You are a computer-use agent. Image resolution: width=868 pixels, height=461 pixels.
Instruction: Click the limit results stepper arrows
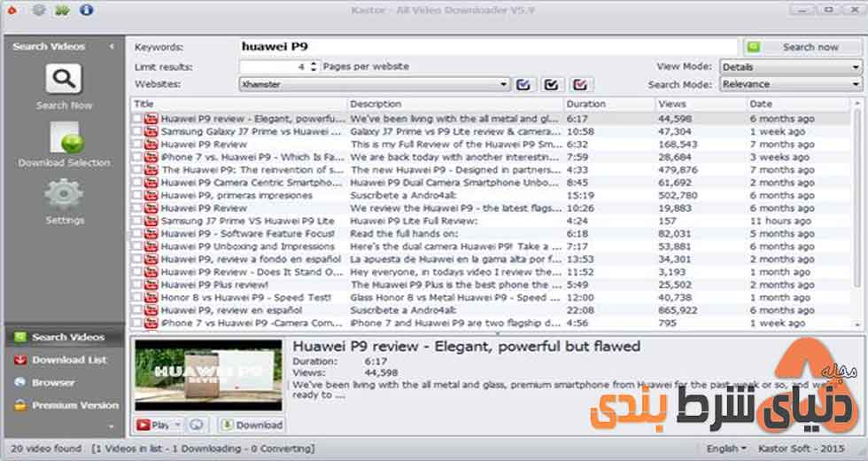point(314,66)
